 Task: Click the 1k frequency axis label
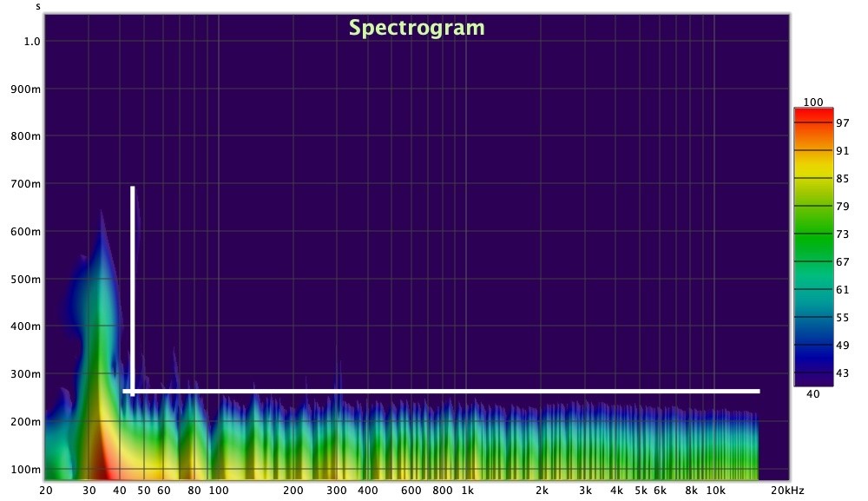[467, 491]
